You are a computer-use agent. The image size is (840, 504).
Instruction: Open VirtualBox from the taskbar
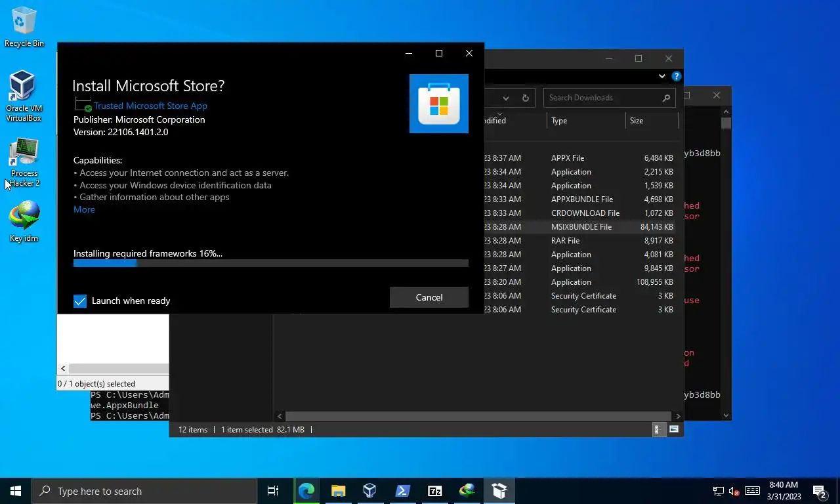pos(369,491)
